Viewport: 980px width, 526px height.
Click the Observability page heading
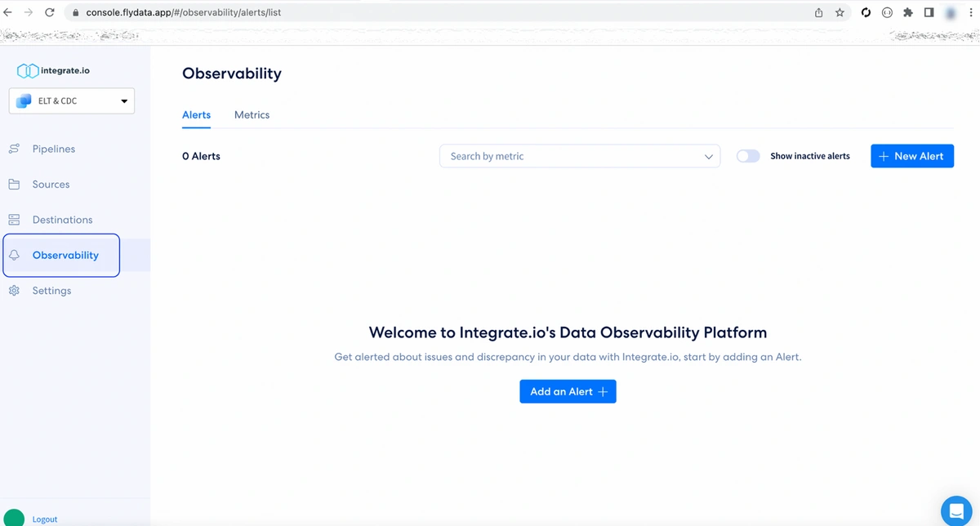pos(232,74)
